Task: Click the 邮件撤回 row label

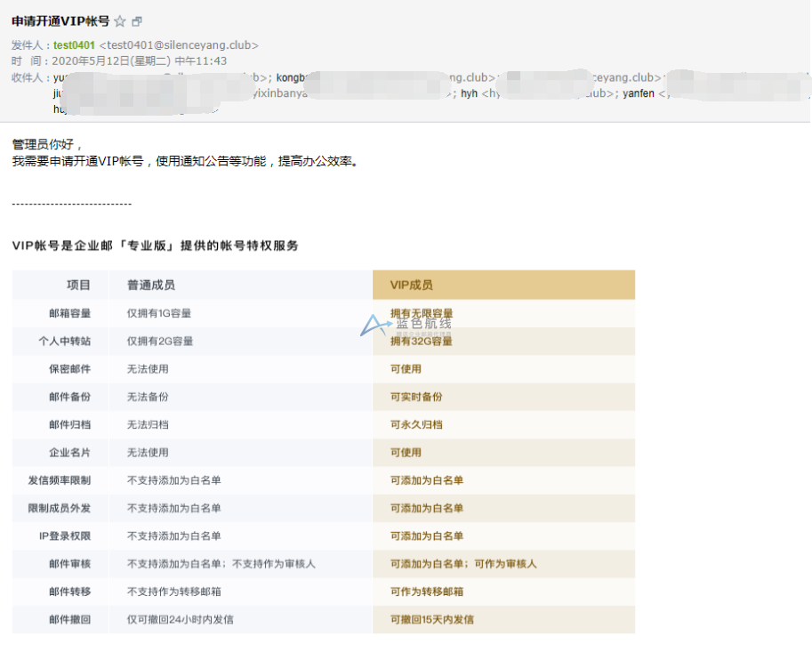Action: (70, 620)
